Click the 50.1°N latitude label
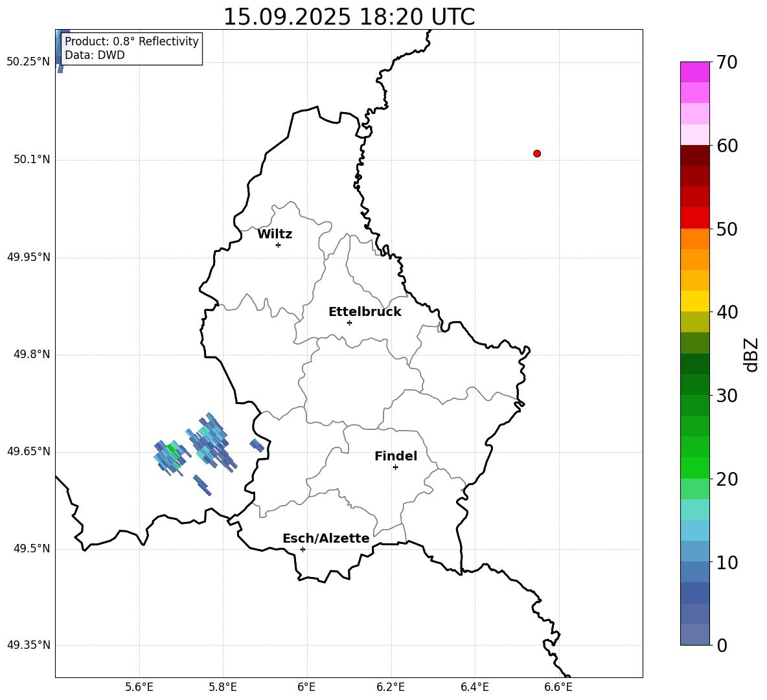The height and width of the screenshot is (700, 767). pyautogui.click(x=32, y=160)
